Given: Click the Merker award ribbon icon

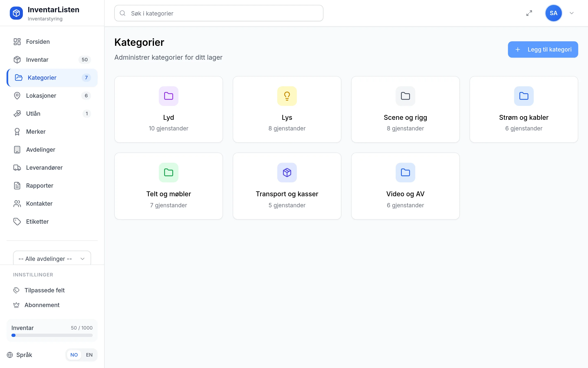Looking at the screenshot, I should (17, 132).
